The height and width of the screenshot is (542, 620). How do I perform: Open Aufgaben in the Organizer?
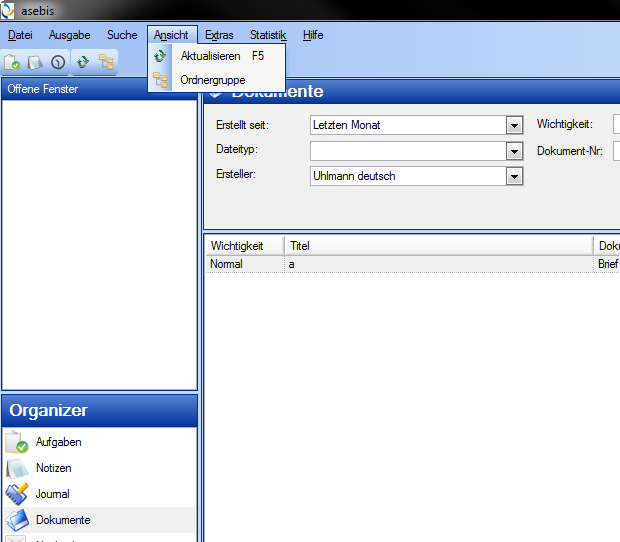[x=58, y=442]
